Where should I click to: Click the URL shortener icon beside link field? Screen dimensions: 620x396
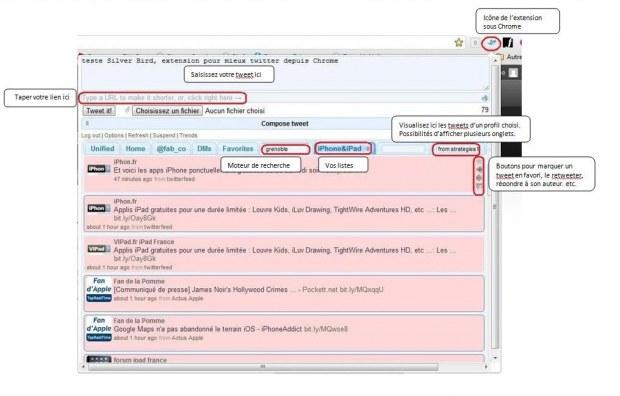484,98
